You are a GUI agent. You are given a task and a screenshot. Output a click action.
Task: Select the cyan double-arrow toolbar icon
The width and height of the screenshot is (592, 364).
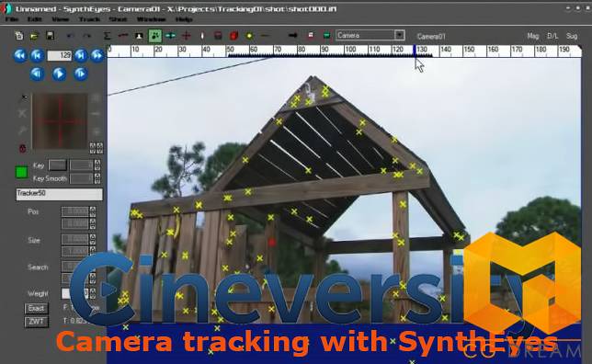[x=171, y=36]
